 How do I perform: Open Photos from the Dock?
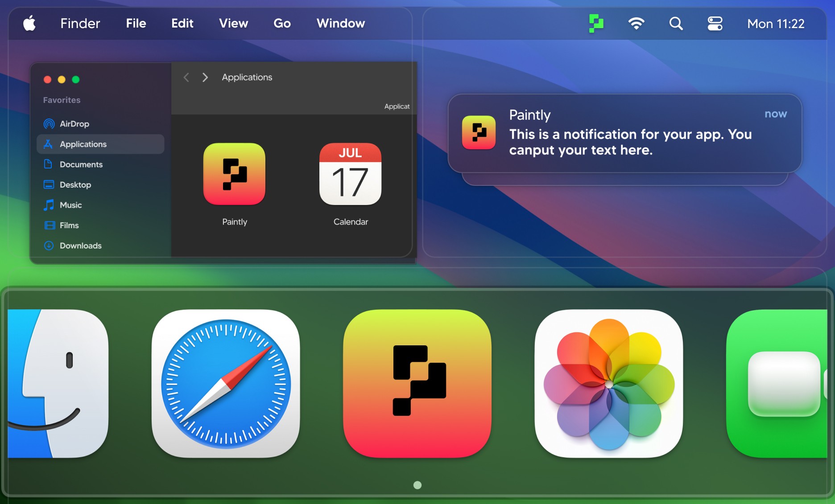click(x=609, y=384)
